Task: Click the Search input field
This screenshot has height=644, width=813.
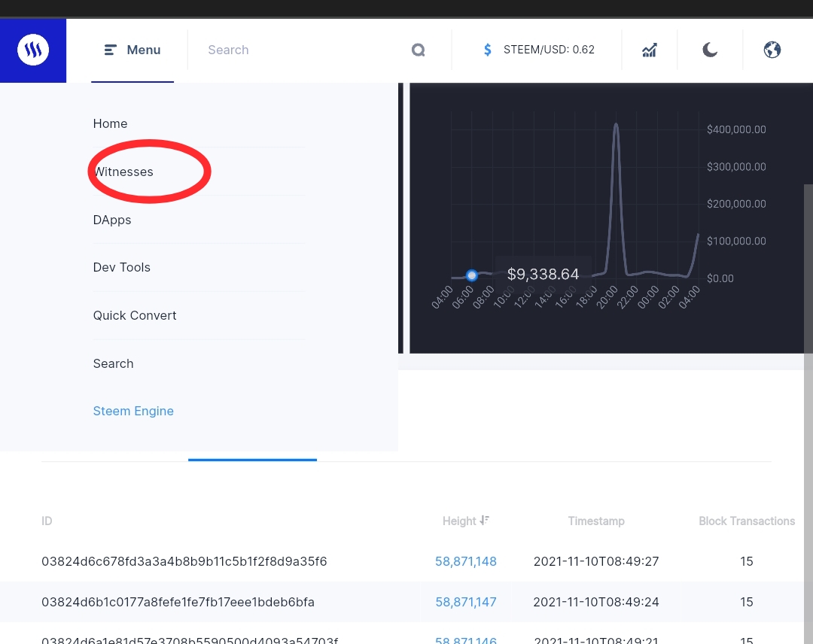Action: (306, 50)
